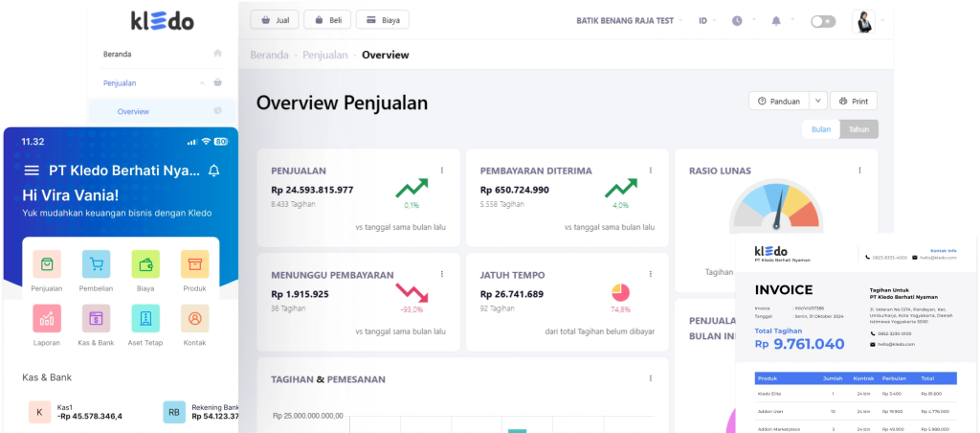Click the Menunggu Pembayaran red trend arrow
980x433 pixels.
tap(412, 292)
